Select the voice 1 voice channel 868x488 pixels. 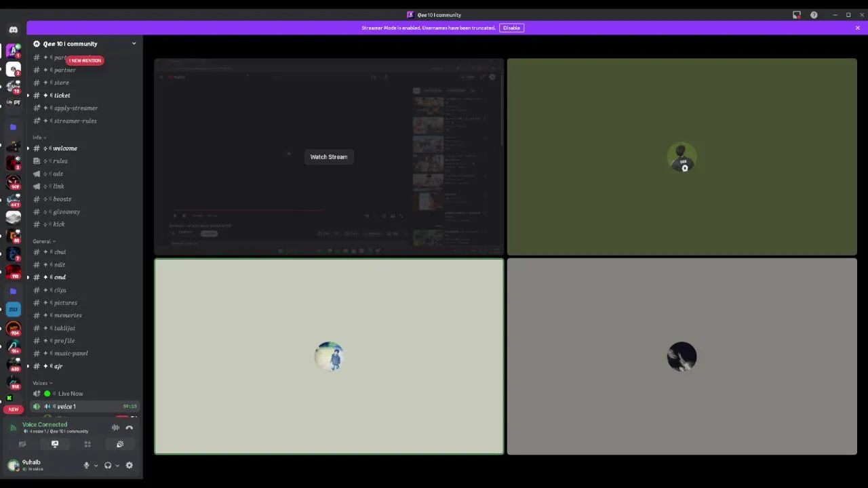point(84,407)
